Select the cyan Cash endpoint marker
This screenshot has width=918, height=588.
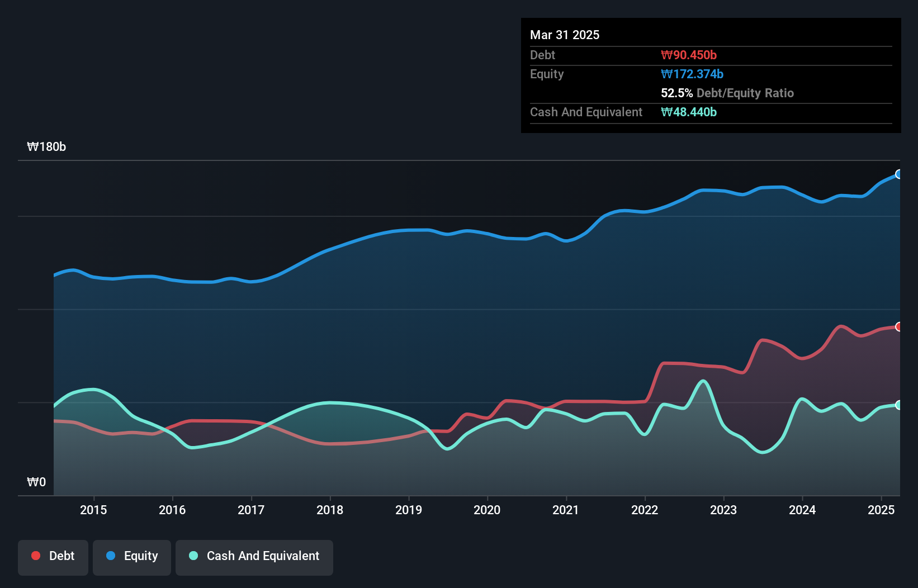click(898, 405)
